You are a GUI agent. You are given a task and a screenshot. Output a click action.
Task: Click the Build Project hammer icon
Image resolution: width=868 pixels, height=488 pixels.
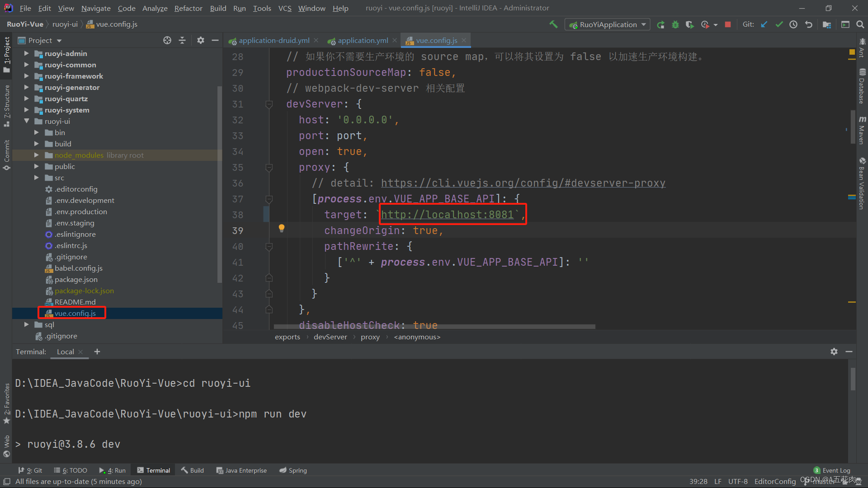(x=553, y=24)
